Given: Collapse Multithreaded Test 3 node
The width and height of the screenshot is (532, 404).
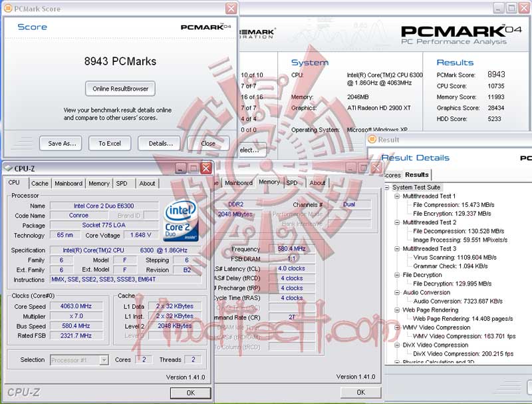Looking at the screenshot, I should 397,249.
